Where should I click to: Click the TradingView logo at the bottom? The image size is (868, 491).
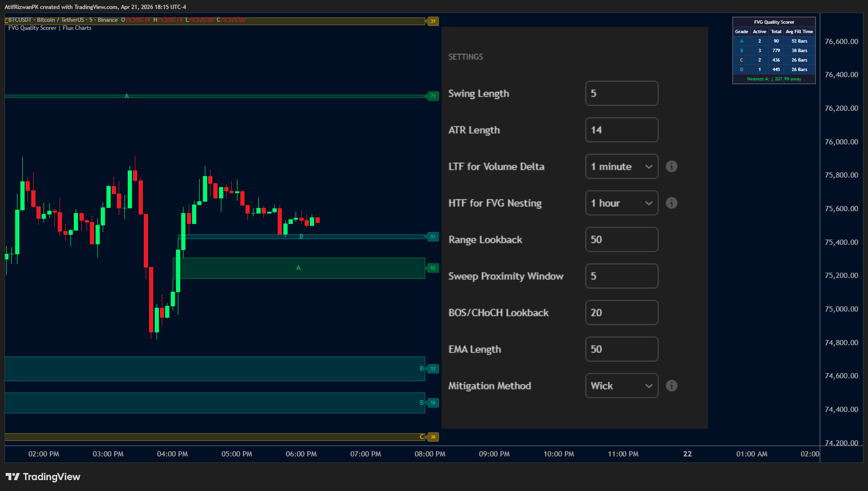coord(43,477)
